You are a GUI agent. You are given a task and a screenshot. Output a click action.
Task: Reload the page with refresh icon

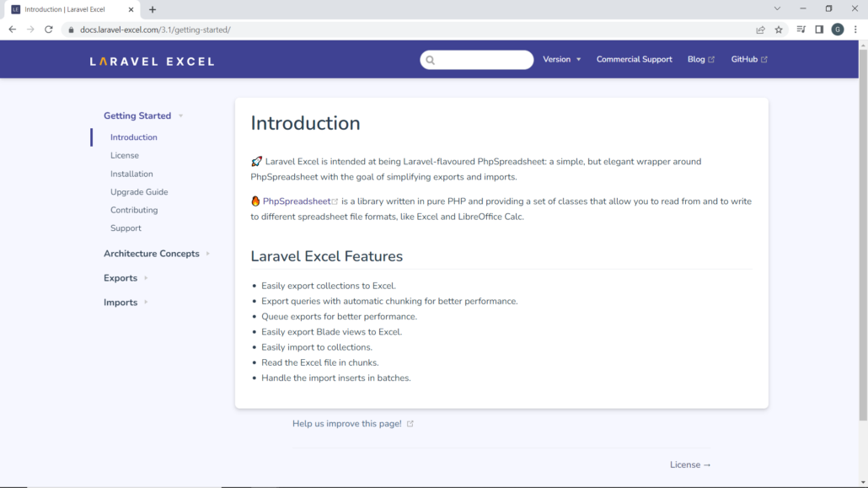pos(49,29)
